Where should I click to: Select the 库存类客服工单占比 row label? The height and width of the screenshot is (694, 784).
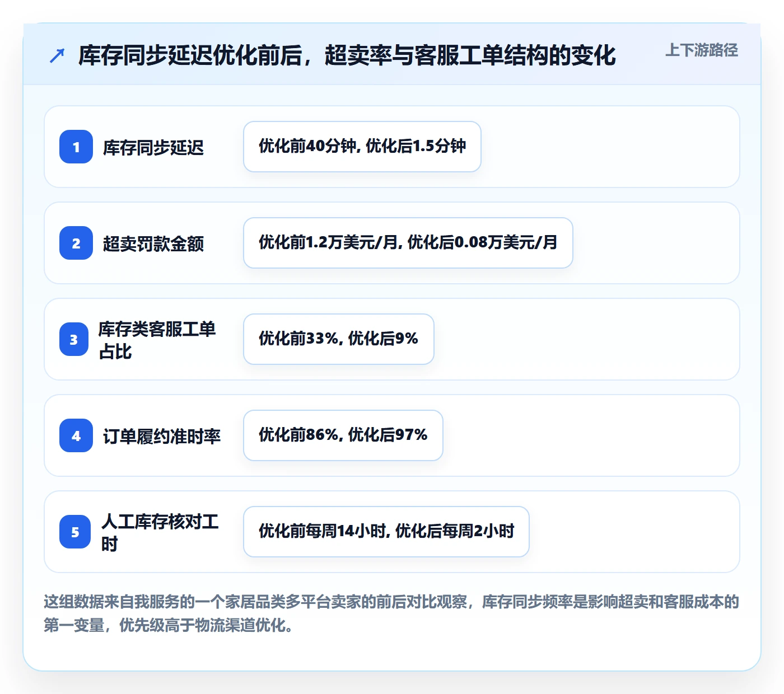tap(157, 340)
